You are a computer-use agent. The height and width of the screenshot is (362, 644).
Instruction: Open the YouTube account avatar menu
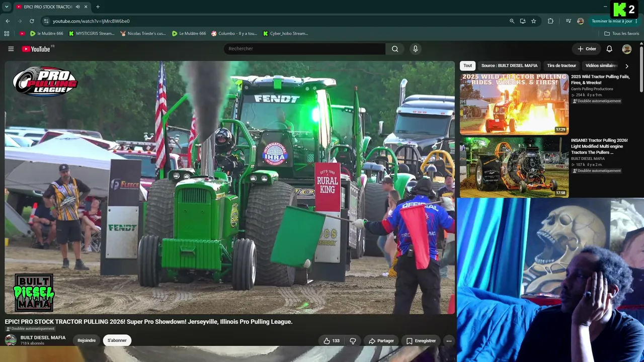pyautogui.click(x=627, y=49)
